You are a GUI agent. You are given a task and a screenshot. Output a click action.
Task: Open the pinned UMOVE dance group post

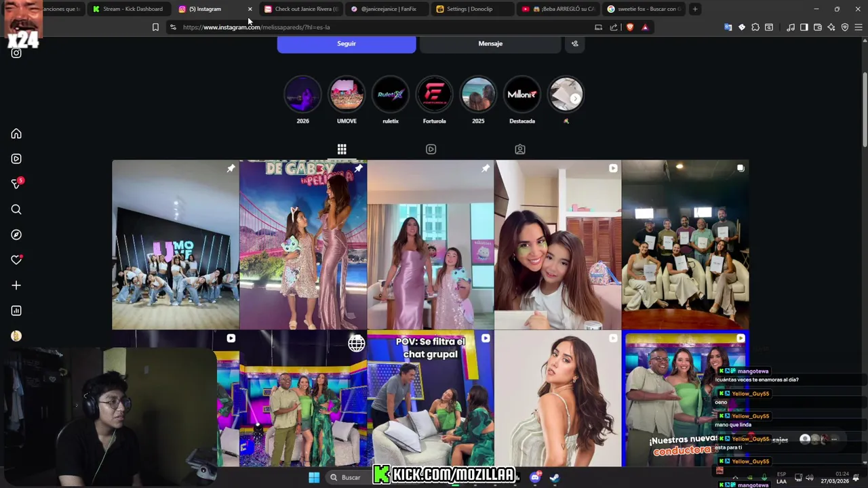(x=176, y=245)
